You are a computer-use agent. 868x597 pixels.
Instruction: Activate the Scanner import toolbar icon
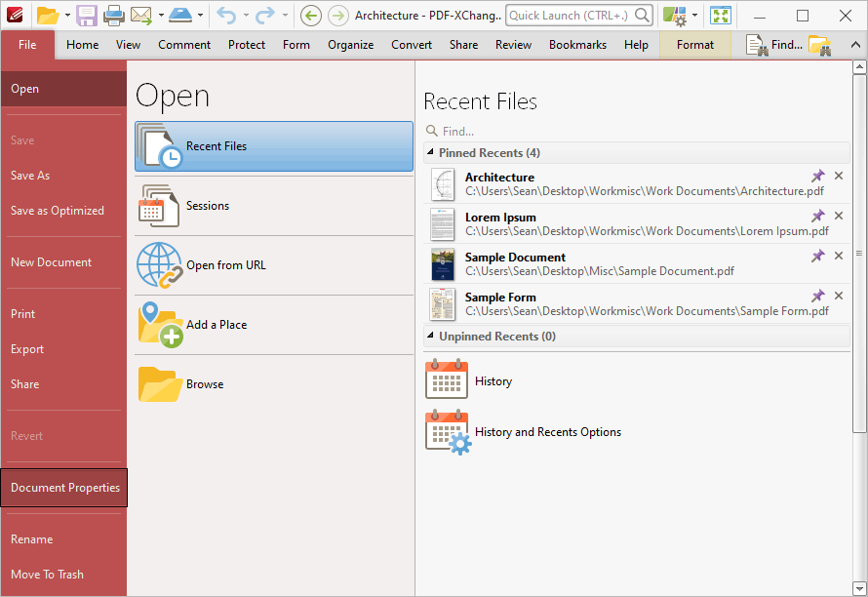(x=181, y=16)
